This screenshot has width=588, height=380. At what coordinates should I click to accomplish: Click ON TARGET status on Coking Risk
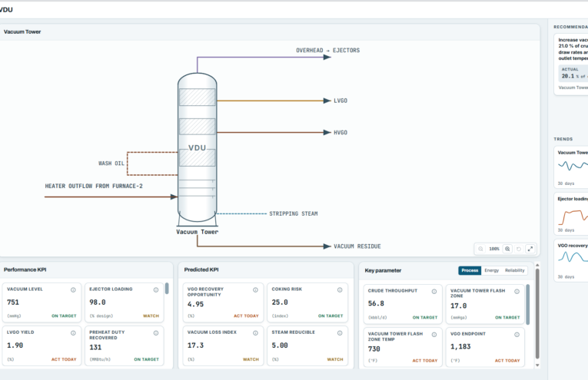[331, 316]
